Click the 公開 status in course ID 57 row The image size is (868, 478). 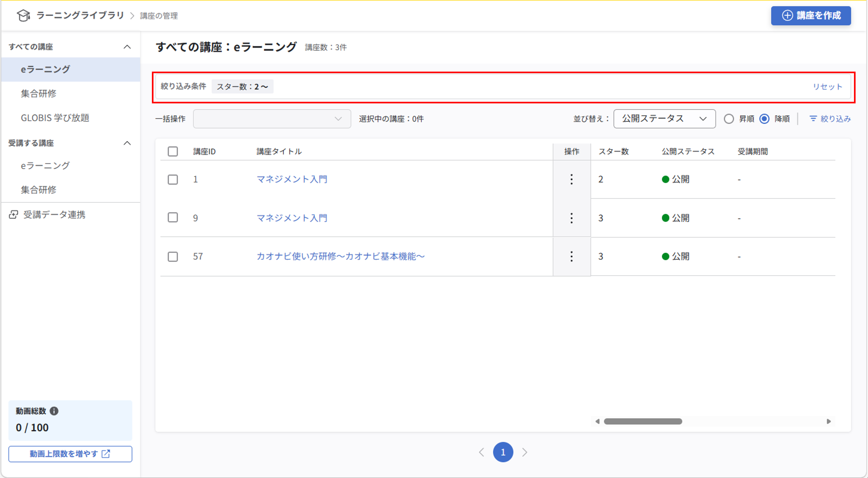(676, 256)
